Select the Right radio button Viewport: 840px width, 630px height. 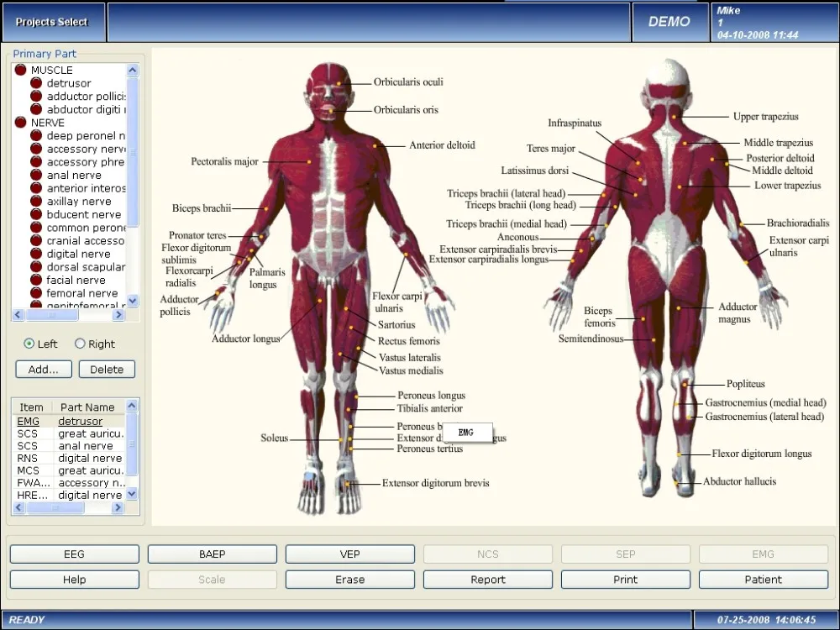coord(80,344)
